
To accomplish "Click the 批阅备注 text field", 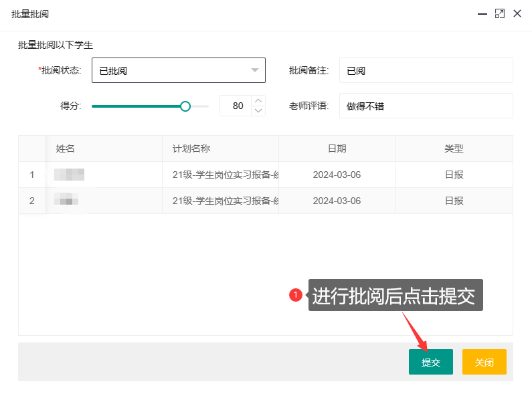I will pyautogui.click(x=426, y=70).
